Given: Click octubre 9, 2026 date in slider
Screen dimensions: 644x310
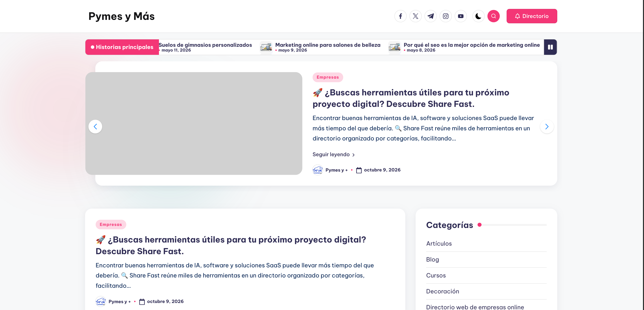Looking at the screenshot, I should click(x=382, y=170).
